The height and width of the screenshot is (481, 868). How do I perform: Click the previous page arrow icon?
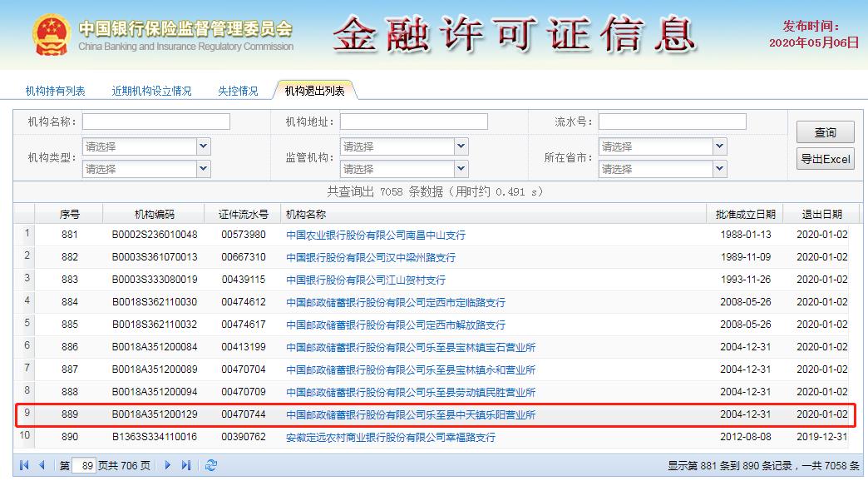42,465
